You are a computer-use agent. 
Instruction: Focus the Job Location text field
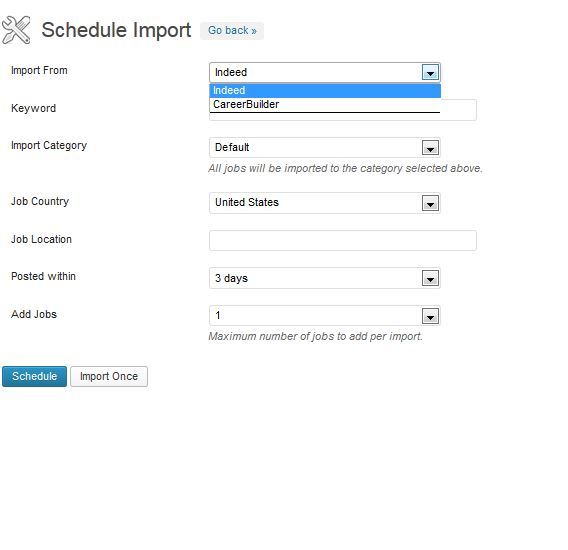click(343, 241)
